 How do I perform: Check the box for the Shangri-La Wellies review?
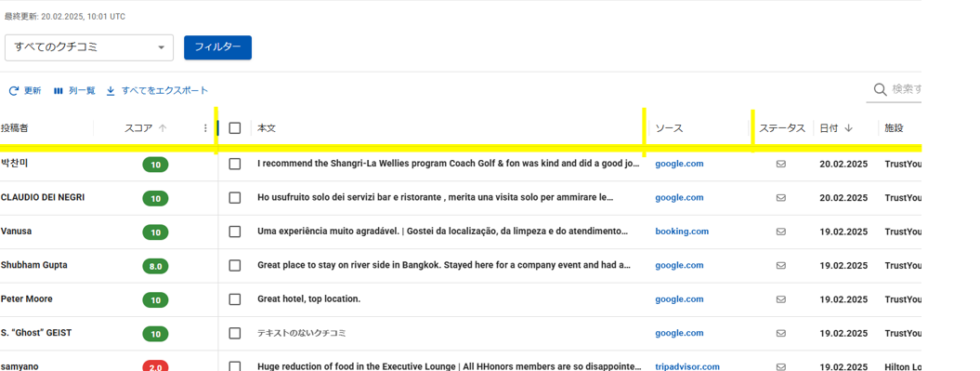pyautogui.click(x=235, y=164)
